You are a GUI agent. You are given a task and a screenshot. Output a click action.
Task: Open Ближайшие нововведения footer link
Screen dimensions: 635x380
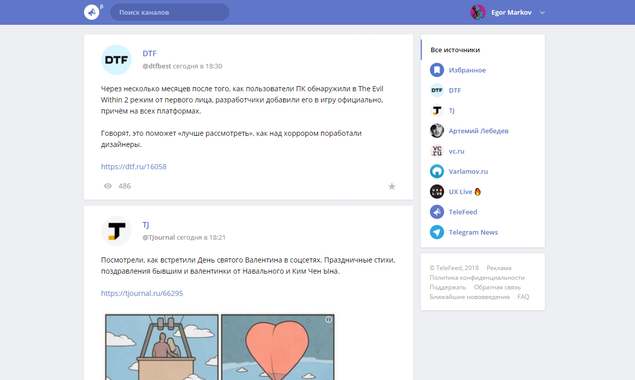[470, 297]
